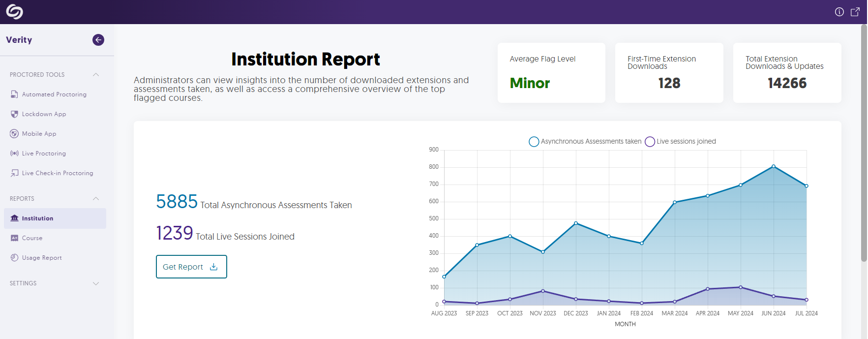Click the Usage Report pie chart icon
The image size is (868, 339).
(14, 258)
